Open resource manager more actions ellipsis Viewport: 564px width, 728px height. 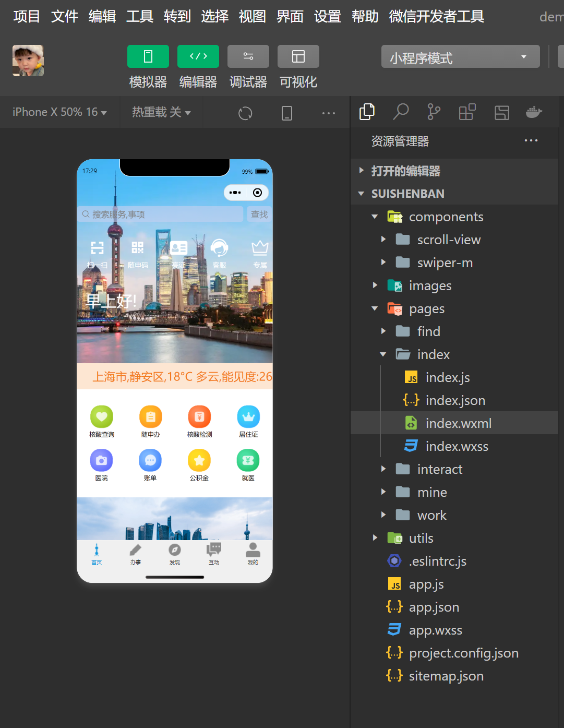[x=531, y=140]
